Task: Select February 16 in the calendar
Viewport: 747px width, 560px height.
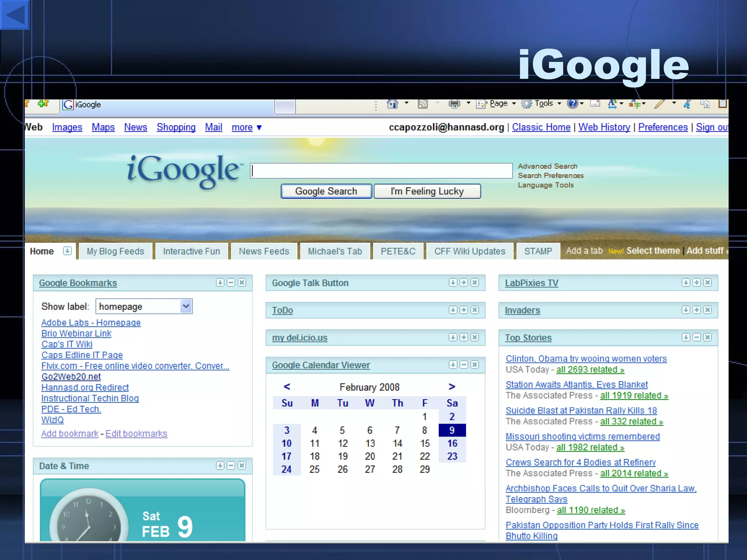Action: [452, 443]
